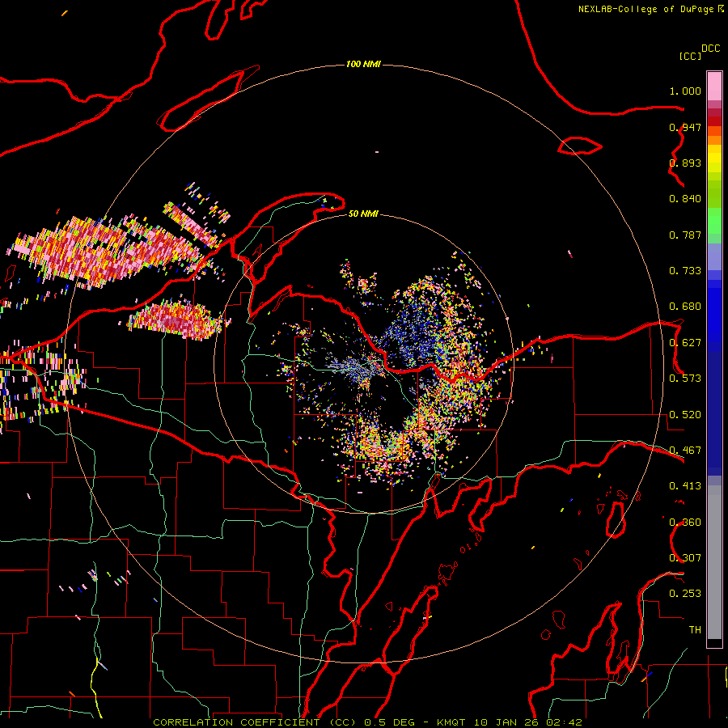The image size is (728, 728).
Task: Click the 1.000 scale value
Action: pyautogui.click(x=685, y=91)
